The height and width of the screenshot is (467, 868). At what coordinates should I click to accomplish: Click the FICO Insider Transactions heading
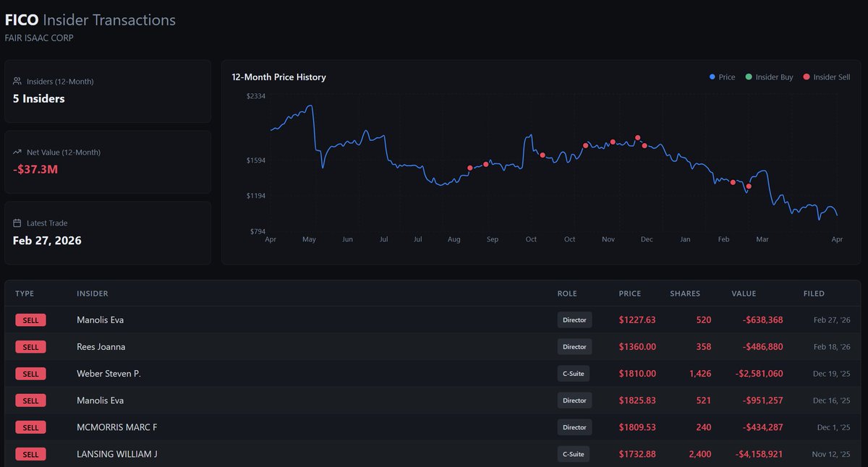[90, 20]
